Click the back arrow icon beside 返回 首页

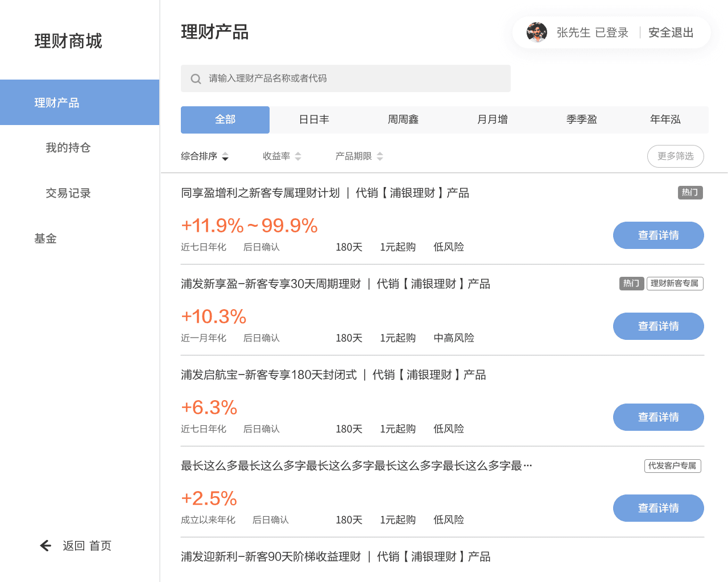(45, 546)
